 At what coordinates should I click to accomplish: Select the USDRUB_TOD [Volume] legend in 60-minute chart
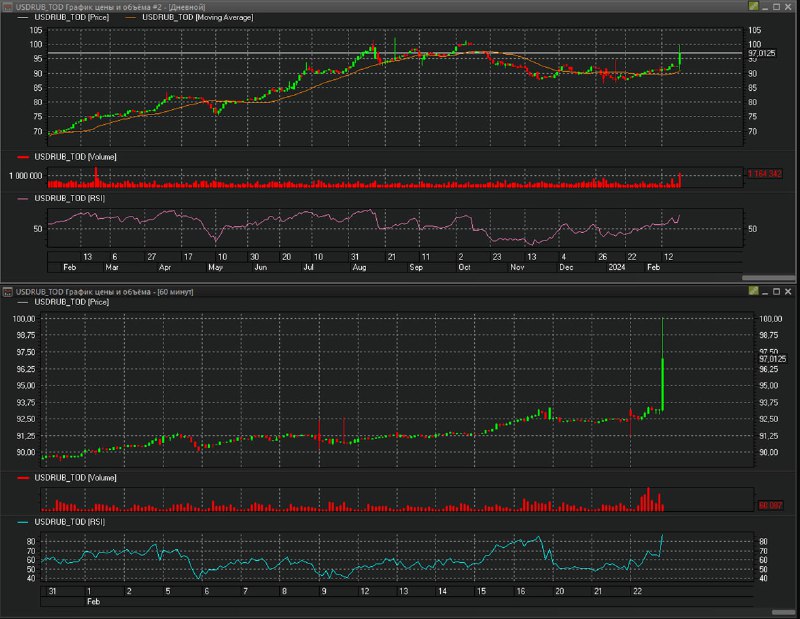[x=67, y=478]
